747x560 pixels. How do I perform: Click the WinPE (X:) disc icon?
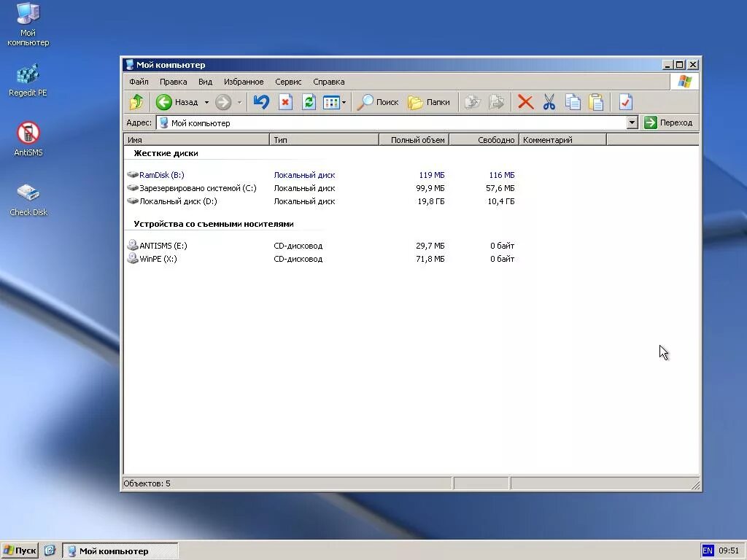tap(133, 259)
